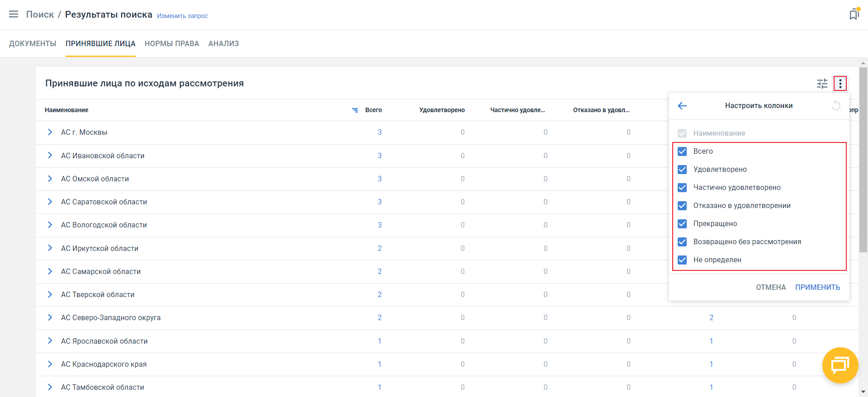This screenshot has height=397, width=868.
Task: Expand АС Саратовской области row
Action: point(50,202)
